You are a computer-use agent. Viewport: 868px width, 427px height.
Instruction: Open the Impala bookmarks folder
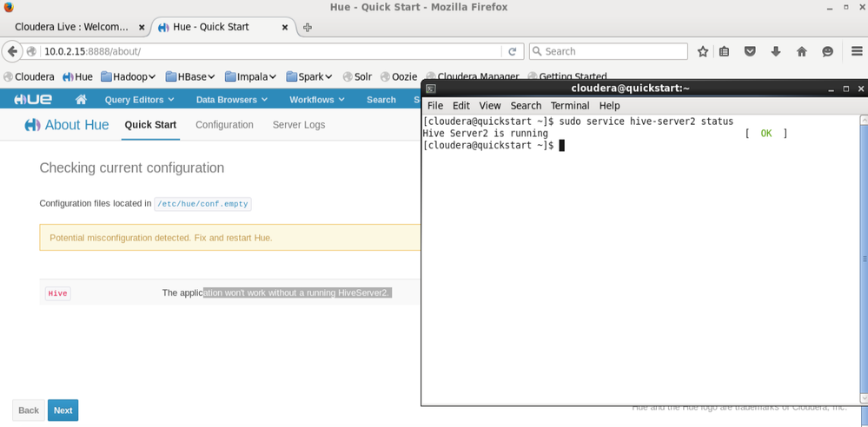[x=251, y=77]
